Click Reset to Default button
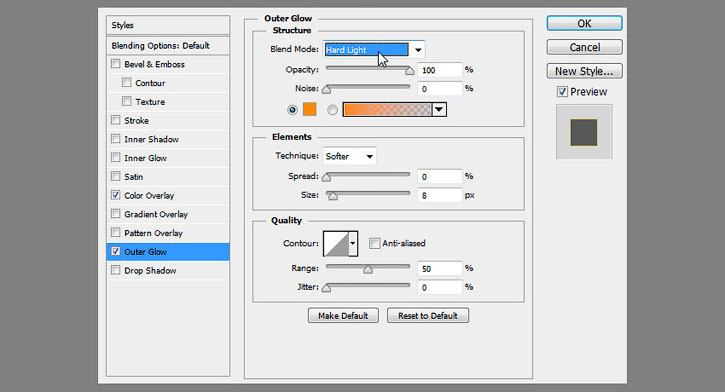Image resolution: width=725 pixels, height=392 pixels. coord(428,316)
